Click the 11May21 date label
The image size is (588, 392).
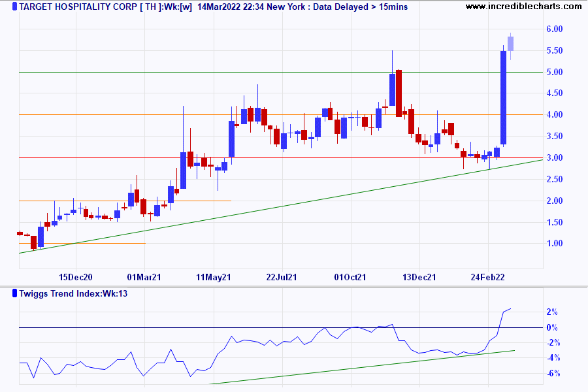tap(214, 277)
